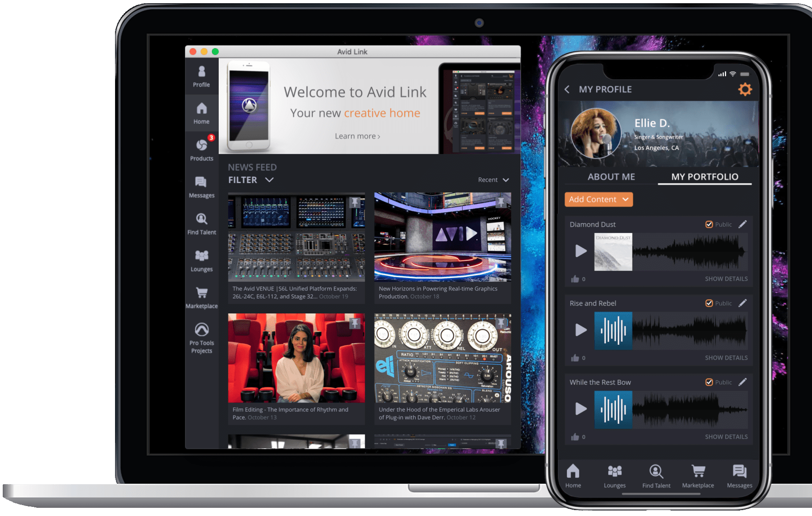The width and height of the screenshot is (812, 516).
Task: Click the Avid Link window title
Action: click(352, 52)
